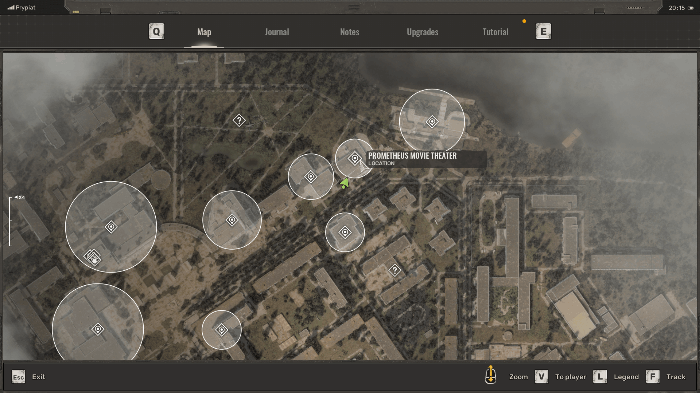Open the Upgrades tab
This screenshot has height=393, width=700.
[422, 32]
